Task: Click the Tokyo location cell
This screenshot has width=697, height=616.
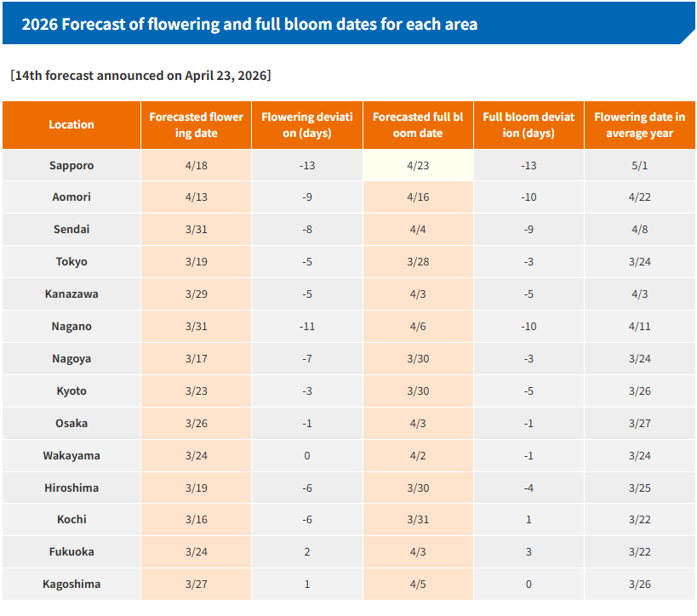Action: click(71, 262)
